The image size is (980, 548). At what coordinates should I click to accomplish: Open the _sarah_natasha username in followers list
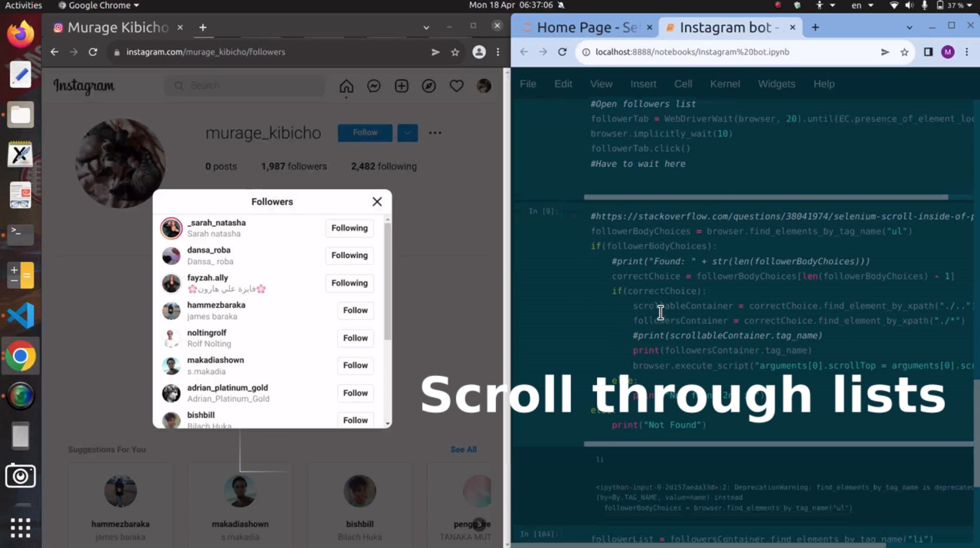point(216,223)
